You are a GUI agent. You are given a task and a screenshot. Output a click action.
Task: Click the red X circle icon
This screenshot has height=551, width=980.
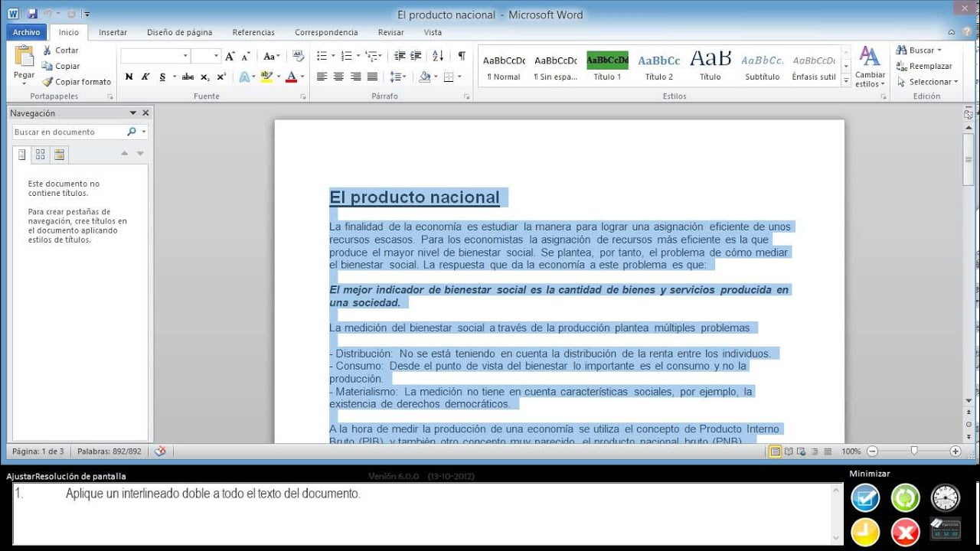(x=905, y=530)
